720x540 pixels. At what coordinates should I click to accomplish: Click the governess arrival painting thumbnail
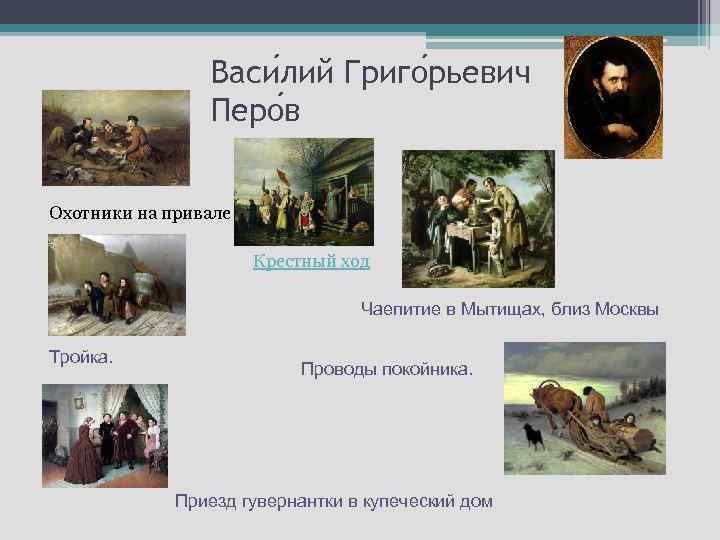tap(105, 436)
